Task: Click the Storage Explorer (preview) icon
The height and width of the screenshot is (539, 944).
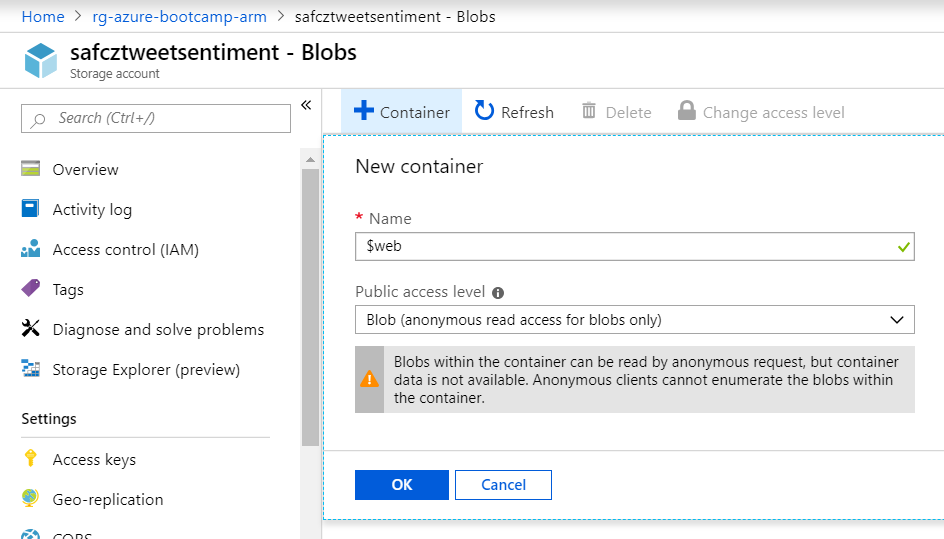Action: click(x=31, y=369)
